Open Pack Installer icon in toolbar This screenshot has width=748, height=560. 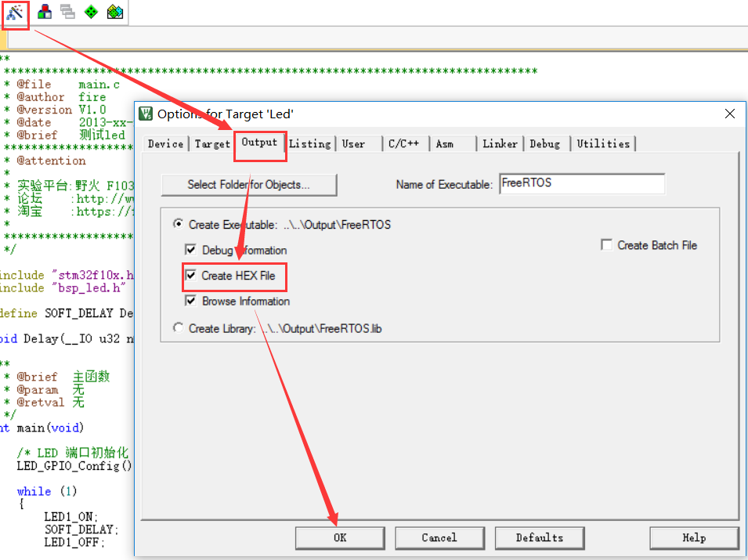pos(115,12)
